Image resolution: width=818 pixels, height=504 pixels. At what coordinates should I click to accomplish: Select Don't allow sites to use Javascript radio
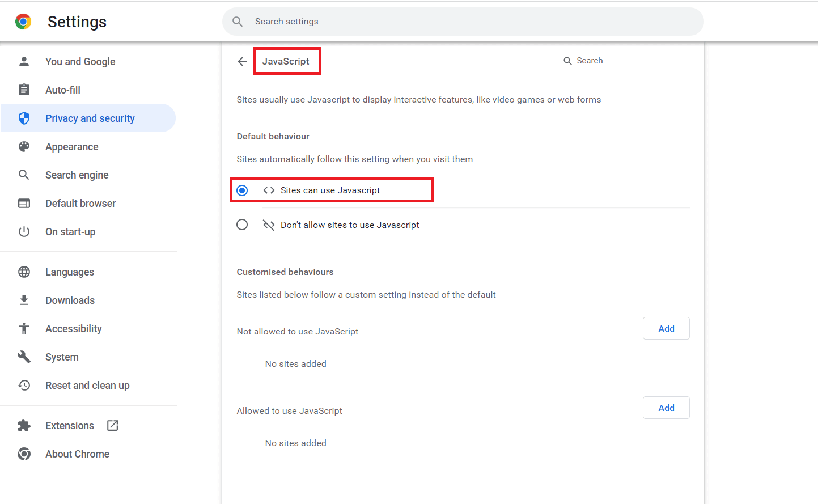point(242,225)
